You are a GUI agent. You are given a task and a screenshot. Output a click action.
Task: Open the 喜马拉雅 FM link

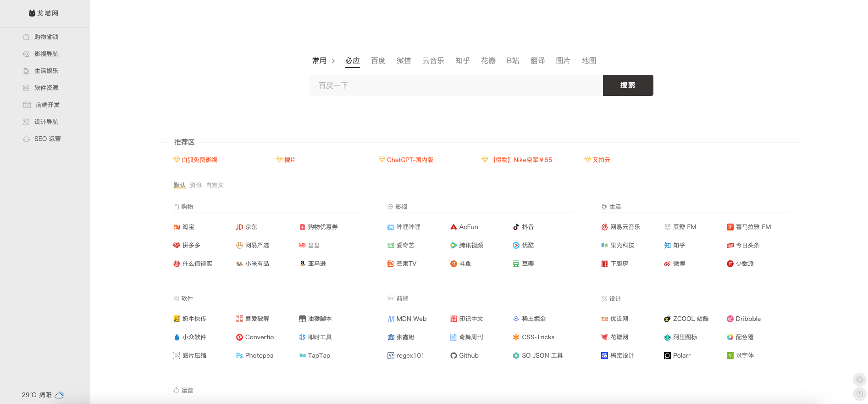click(753, 227)
